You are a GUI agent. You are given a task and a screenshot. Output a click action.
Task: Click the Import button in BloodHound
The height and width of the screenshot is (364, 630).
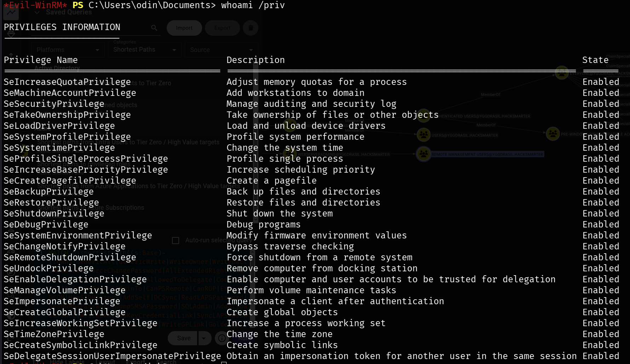click(x=184, y=28)
